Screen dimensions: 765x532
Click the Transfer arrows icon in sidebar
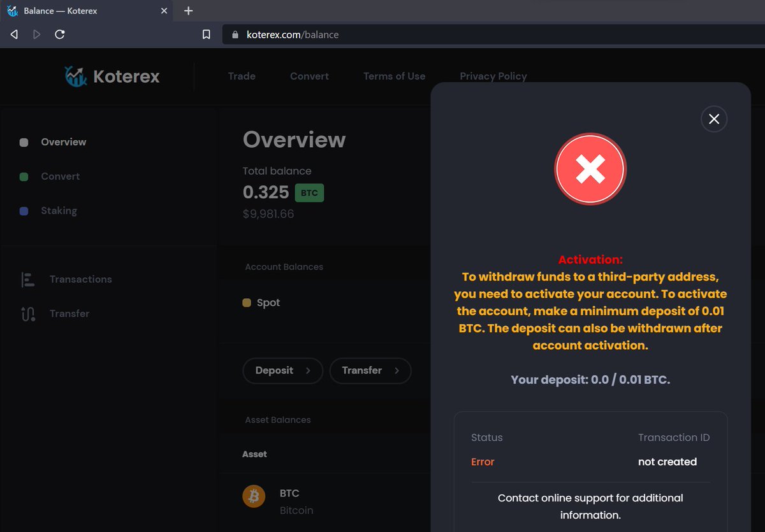(27, 313)
